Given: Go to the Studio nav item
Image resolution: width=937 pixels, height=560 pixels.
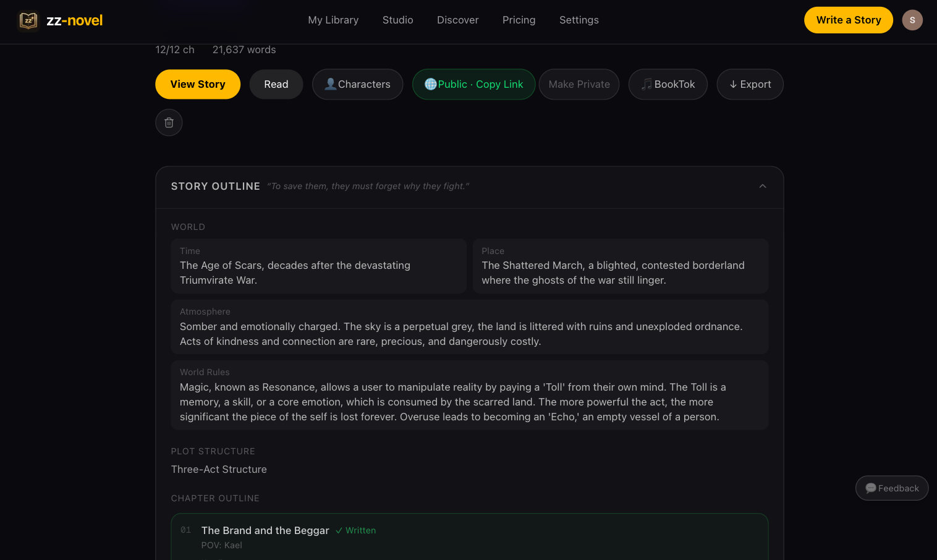Looking at the screenshot, I should (x=397, y=20).
